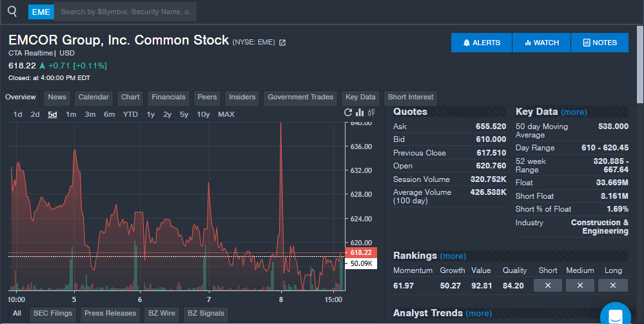Open the external link icon beside NYSE: EME
644x324 pixels.
(x=282, y=43)
